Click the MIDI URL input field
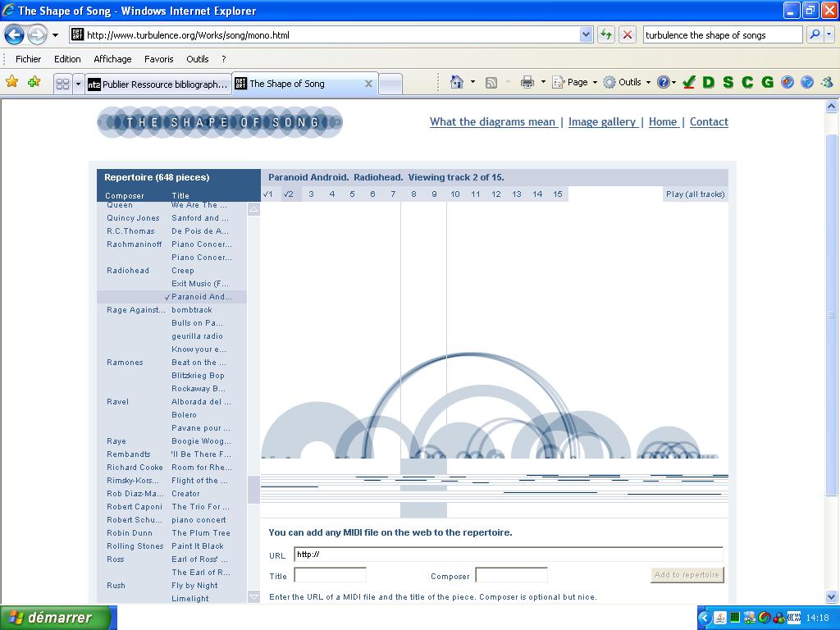Image resolution: width=840 pixels, height=630 pixels. click(509, 555)
